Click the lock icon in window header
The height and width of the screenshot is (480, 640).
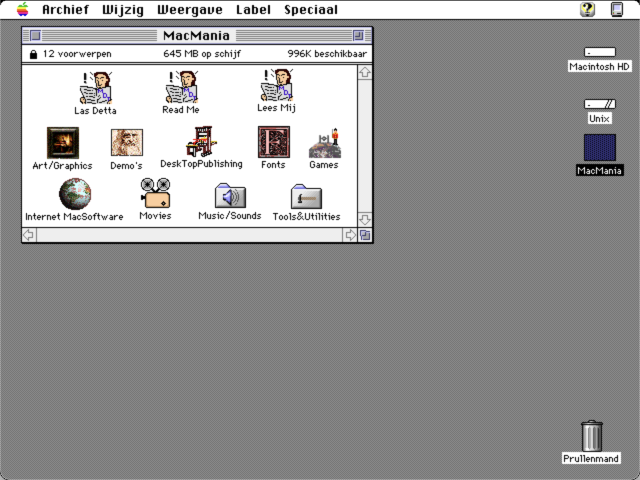tap(33, 54)
